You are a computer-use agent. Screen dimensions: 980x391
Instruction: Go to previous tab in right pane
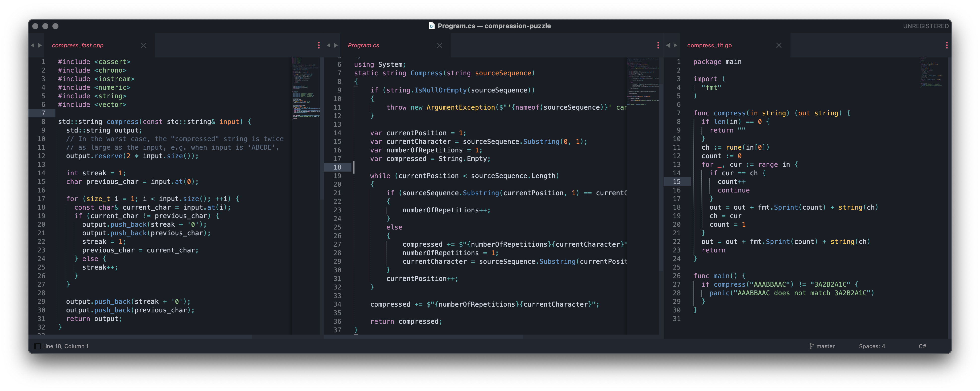pyautogui.click(x=668, y=45)
